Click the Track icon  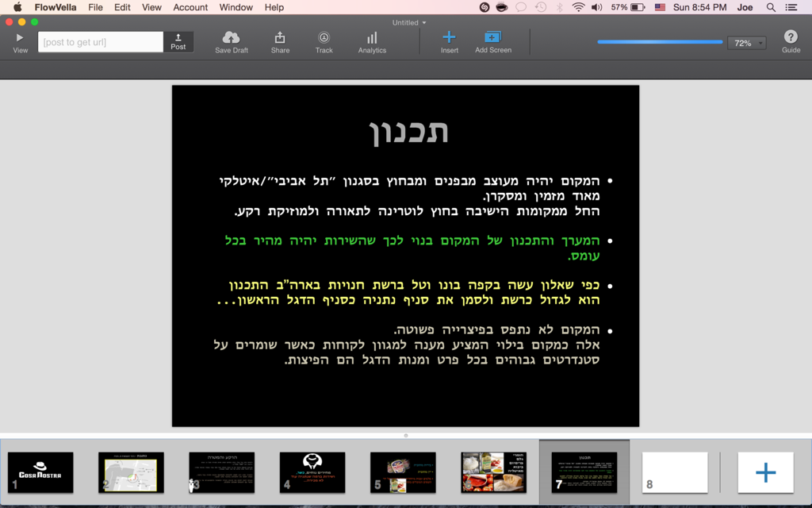pos(324,38)
